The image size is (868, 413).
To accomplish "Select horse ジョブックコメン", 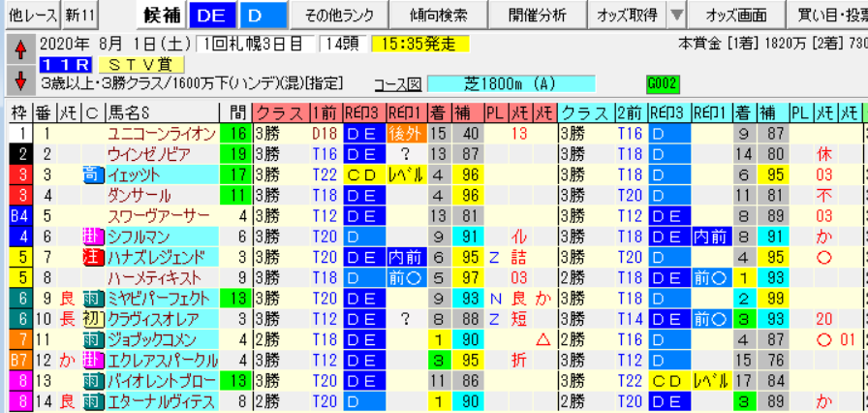I will click(161, 338).
